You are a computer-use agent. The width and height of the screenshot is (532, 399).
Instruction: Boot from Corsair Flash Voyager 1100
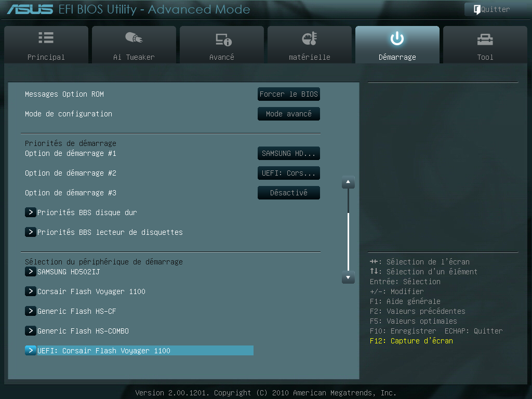tap(91, 291)
